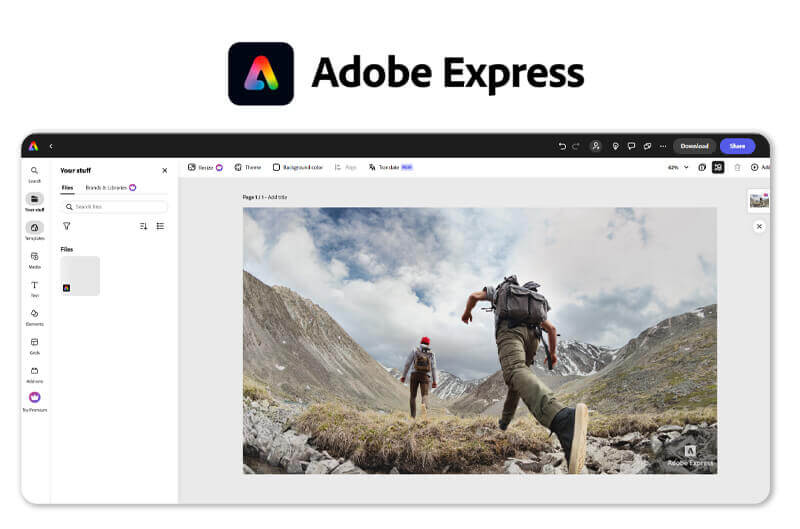Select the page thumbnail on the right
Image resolution: width=800 pixels, height=529 pixels.
point(759,200)
